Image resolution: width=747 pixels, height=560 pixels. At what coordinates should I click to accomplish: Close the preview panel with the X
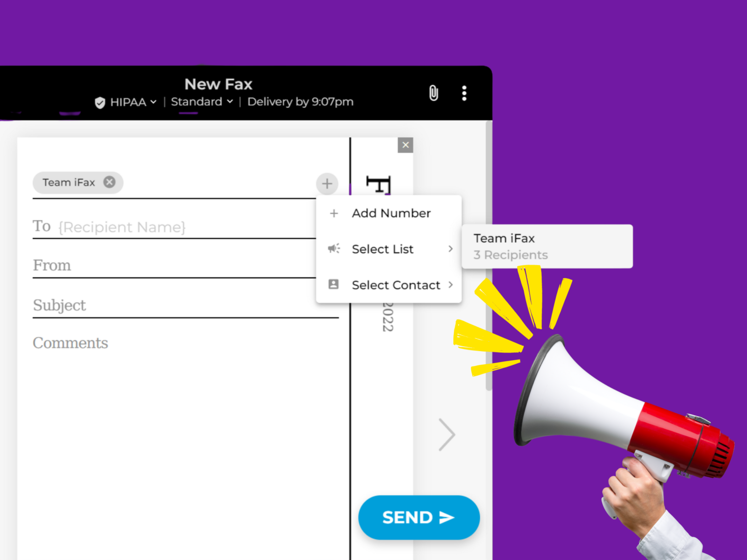pos(405,145)
